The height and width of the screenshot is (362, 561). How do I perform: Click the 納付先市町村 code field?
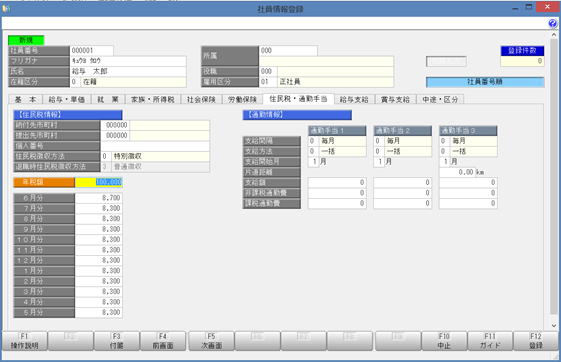click(x=115, y=125)
